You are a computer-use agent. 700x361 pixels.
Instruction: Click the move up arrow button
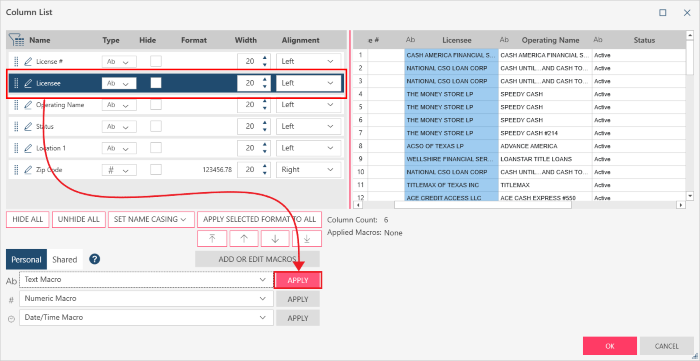pos(244,238)
